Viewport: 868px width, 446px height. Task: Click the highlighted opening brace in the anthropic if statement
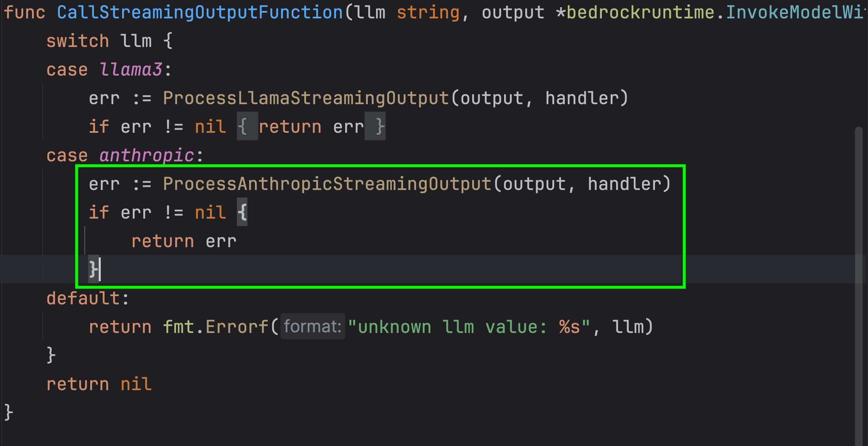[242, 212]
